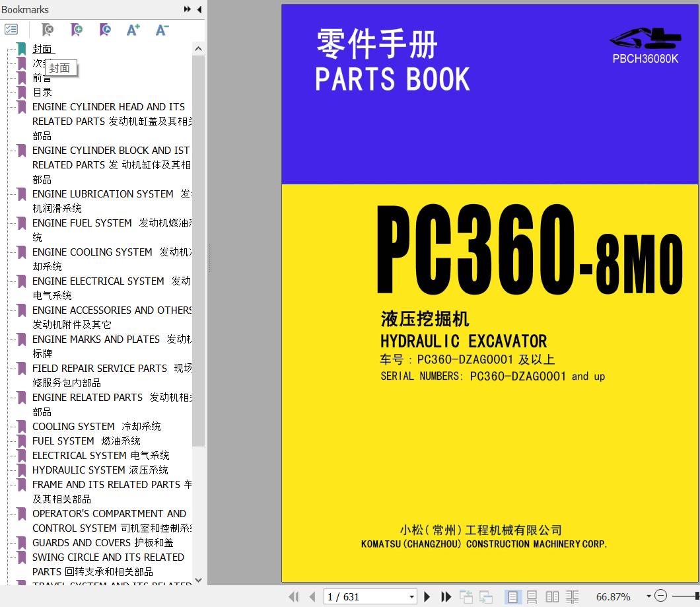Decrease bookmark text size with A- icon
This screenshot has width=700, height=607.
coord(162,30)
